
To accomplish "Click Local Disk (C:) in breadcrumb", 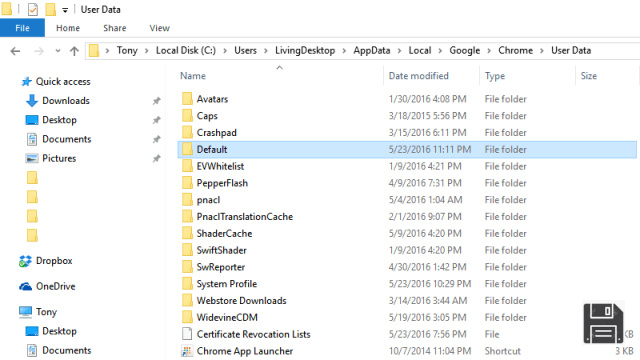I will click(186, 50).
